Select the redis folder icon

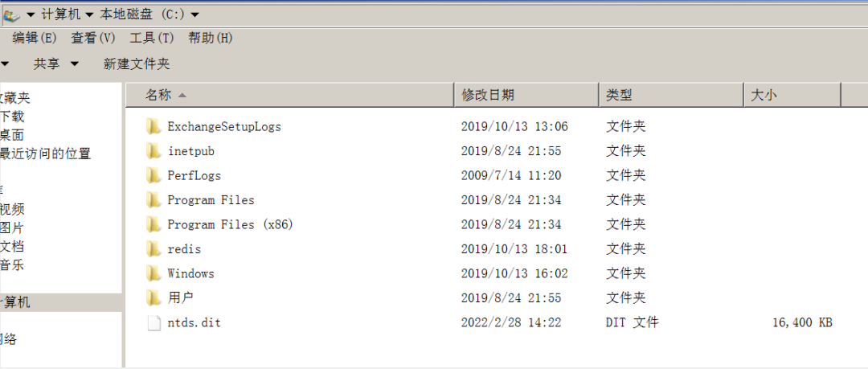[154, 249]
